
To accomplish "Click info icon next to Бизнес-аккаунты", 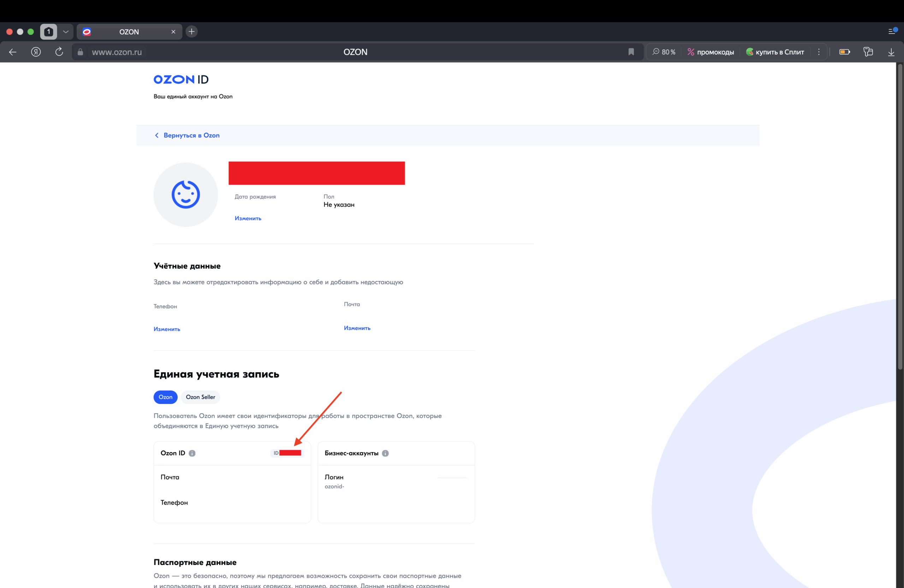I will pyautogui.click(x=385, y=453).
